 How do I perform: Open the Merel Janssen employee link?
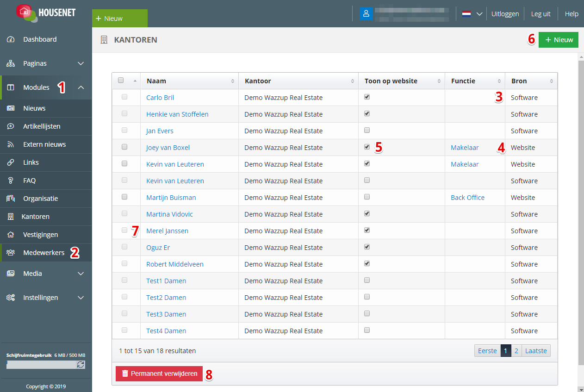tap(167, 231)
